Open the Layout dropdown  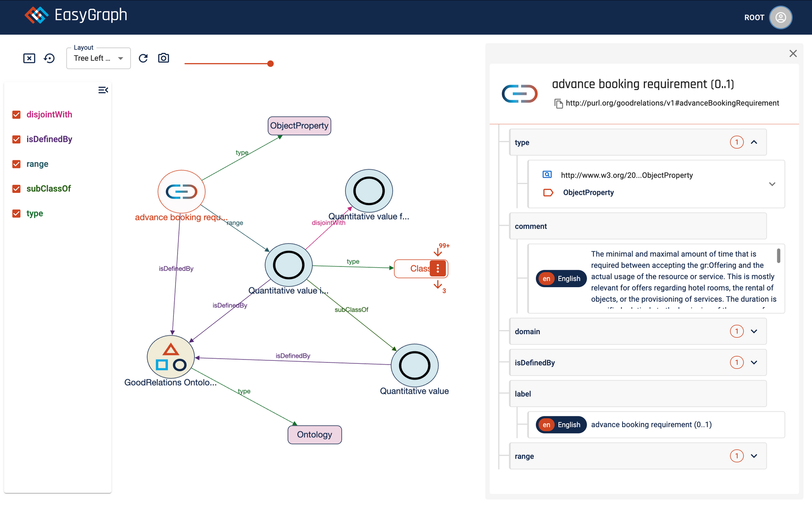(x=99, y=58)
